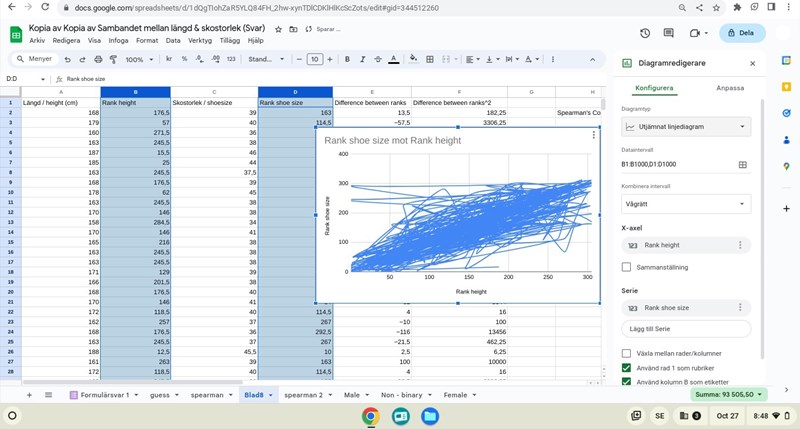The image size is (800, 429).
Task: Open the Infoga menu
Action: 118,41
